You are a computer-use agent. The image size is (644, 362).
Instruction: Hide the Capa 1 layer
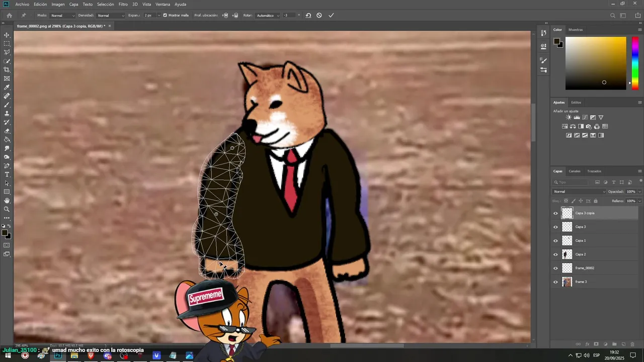coord(555,240)
